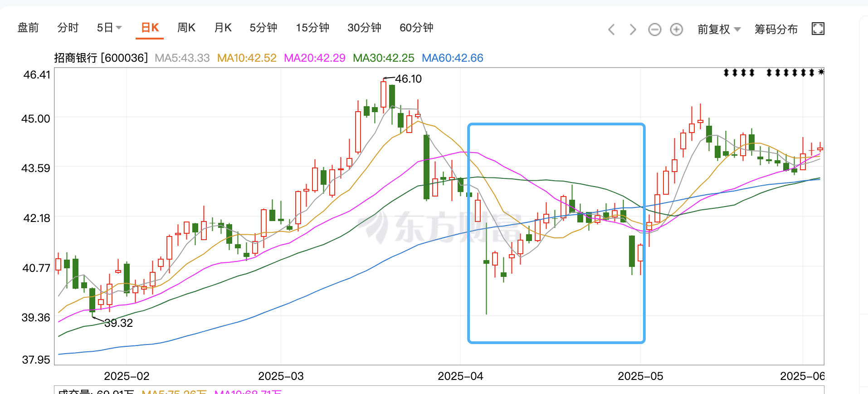
Task: Click stock name 招商银行 [600036]
Action: pos(101,58)
